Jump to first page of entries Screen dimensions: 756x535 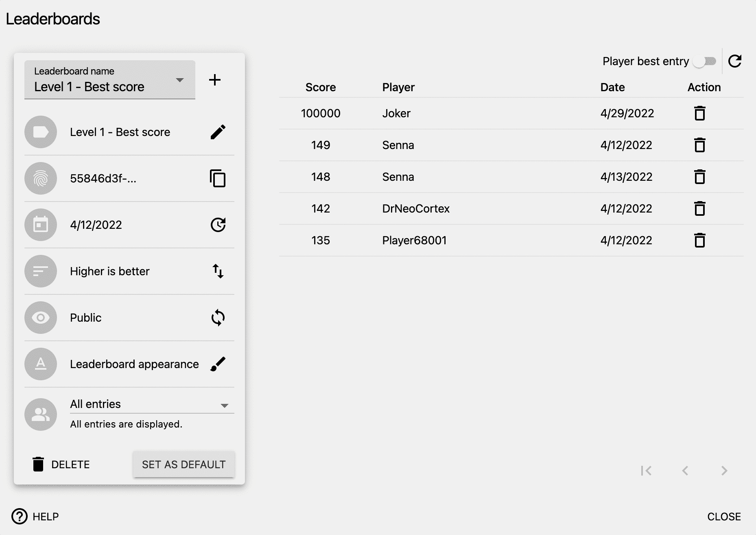tap(646, 471)
